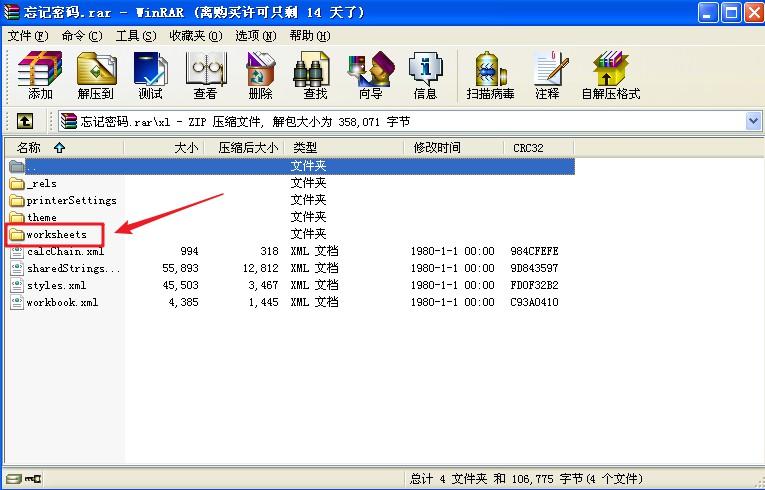Viewport: 765px width, 490px height.
Task: Sort by 类型 column header
Action: pos(344,147)
